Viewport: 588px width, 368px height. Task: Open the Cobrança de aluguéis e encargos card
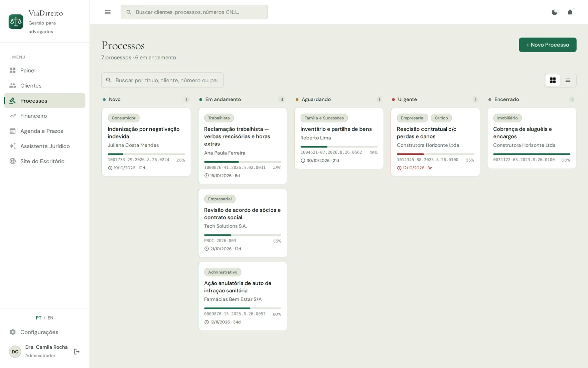coord(532,138)
